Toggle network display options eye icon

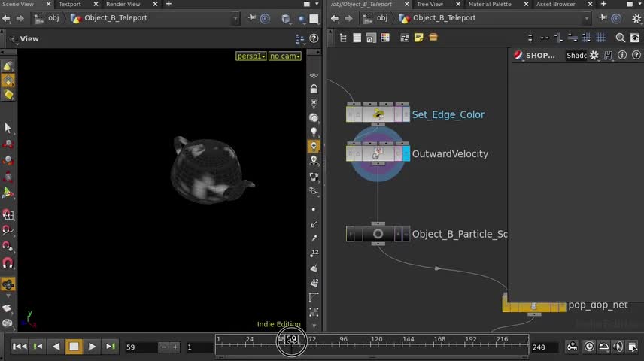[634, 38]
